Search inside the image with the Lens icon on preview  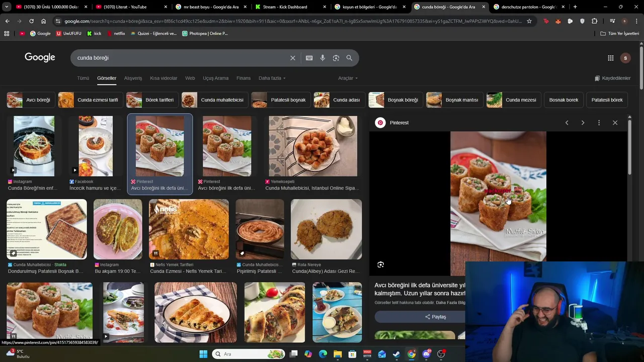click(380, 264)
